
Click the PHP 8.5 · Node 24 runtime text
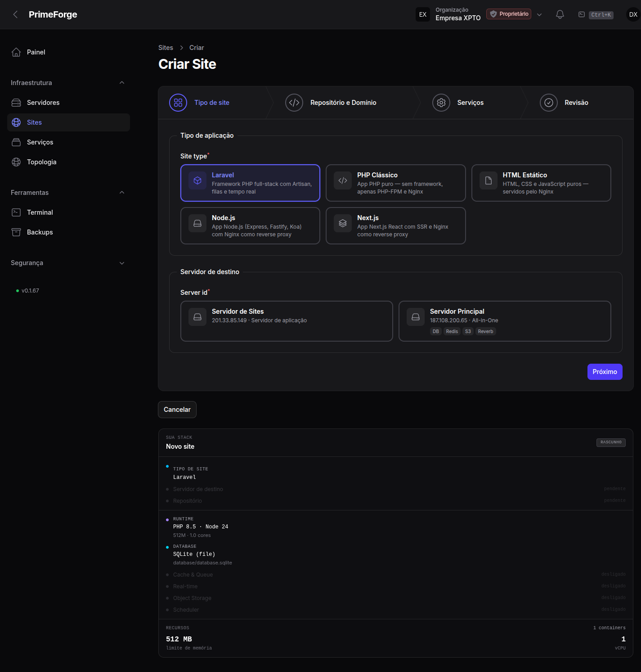(201, 527)
